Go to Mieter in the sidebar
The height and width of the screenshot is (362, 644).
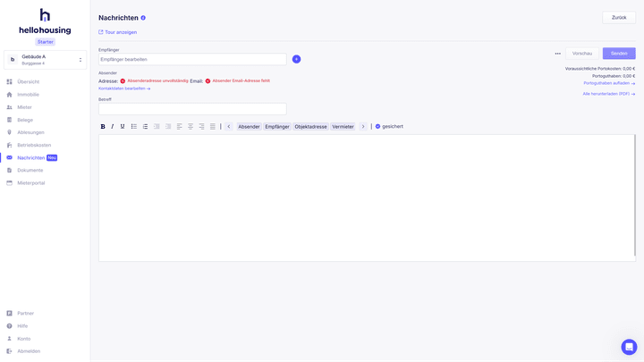tap(24, 107)
